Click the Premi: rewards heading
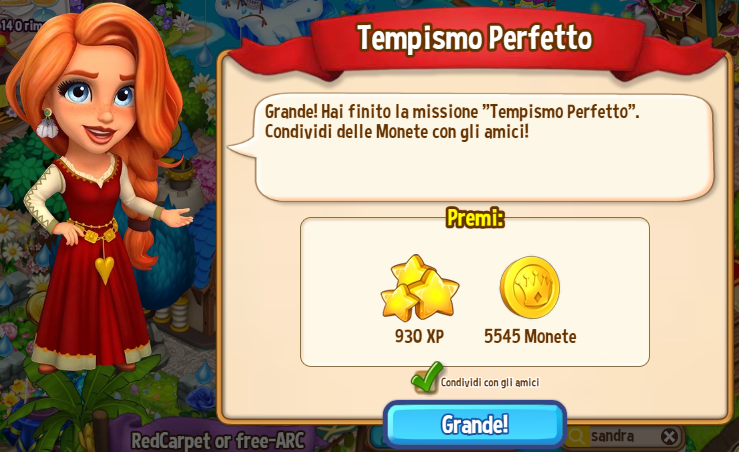The width and height of the screenshot is (739, 452). (475, 218)
